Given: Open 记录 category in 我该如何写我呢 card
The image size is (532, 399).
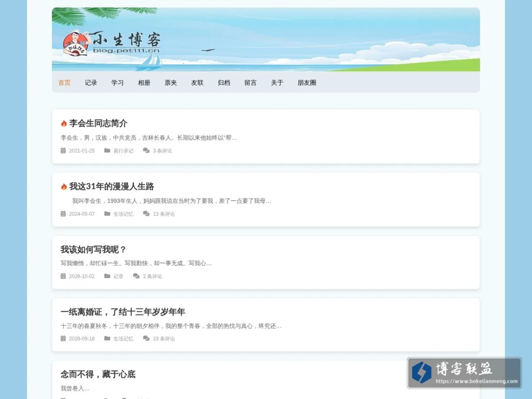Looking at the screenshot, I should [118, 276].
